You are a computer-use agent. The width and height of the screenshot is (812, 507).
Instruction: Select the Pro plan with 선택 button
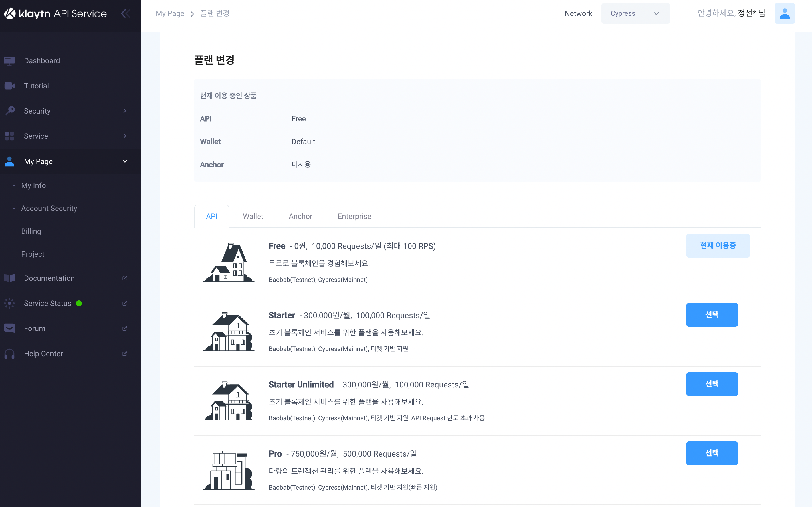tap(712, 453)
